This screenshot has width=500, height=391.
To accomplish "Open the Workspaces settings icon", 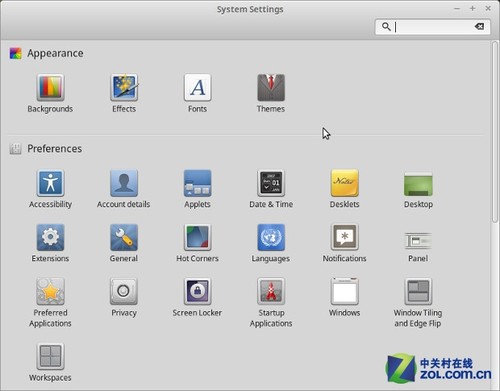I will coord(50,357).
